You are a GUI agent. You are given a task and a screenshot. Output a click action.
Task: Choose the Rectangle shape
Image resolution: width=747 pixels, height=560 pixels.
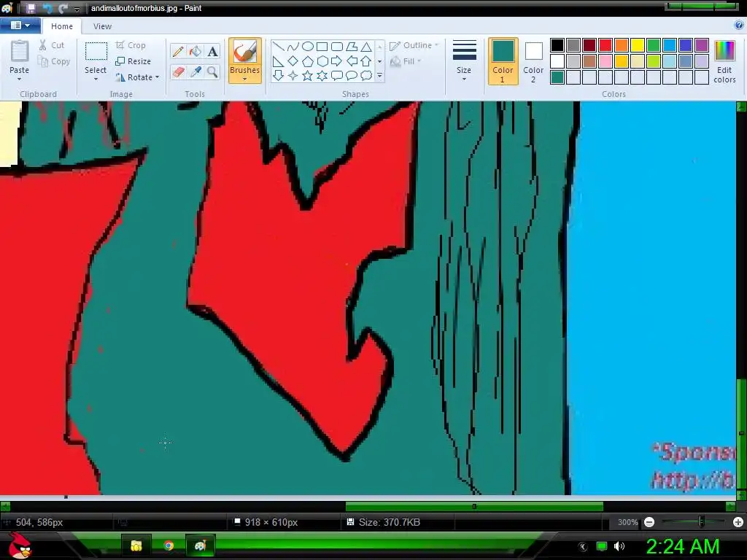(322, 47)
